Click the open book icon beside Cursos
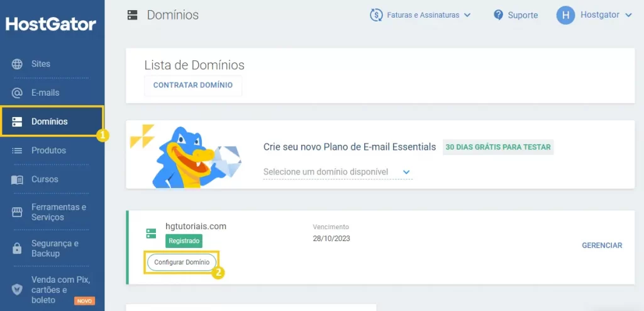Screen dimensions: 644x311 pos(17,180)
